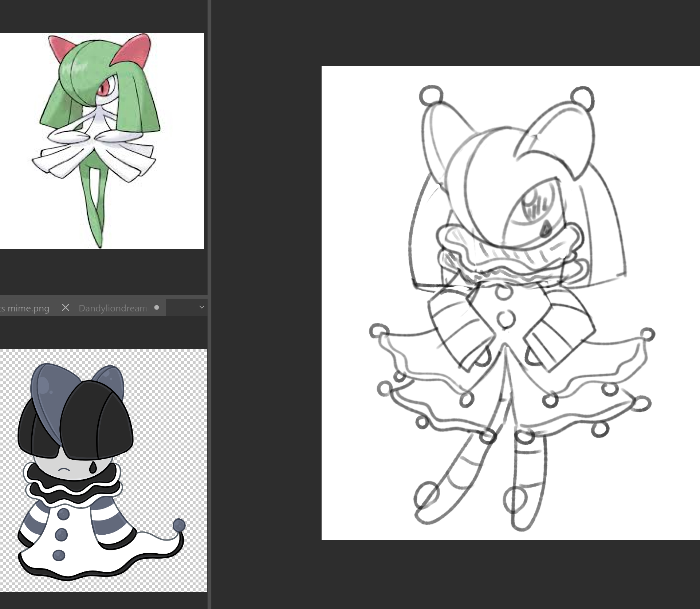Screen dimensions: 700x609
Task: Open the Dandyliondream tab
Action: point(113,308)
